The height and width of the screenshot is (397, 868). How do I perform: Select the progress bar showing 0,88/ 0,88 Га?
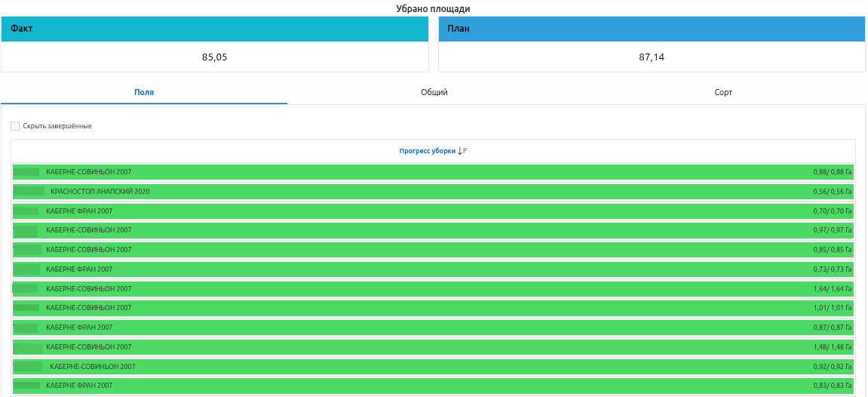[433, 172]
